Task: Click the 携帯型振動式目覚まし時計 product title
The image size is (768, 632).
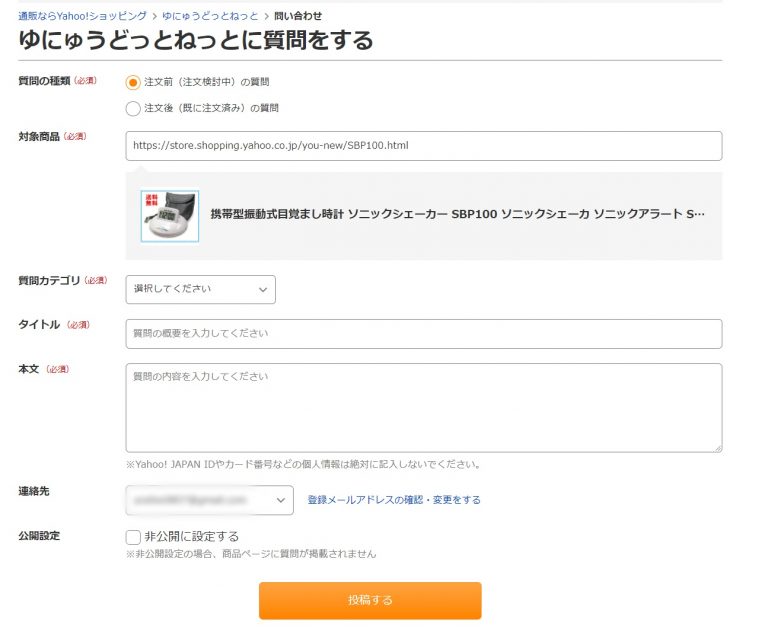Action: [457, 215]
